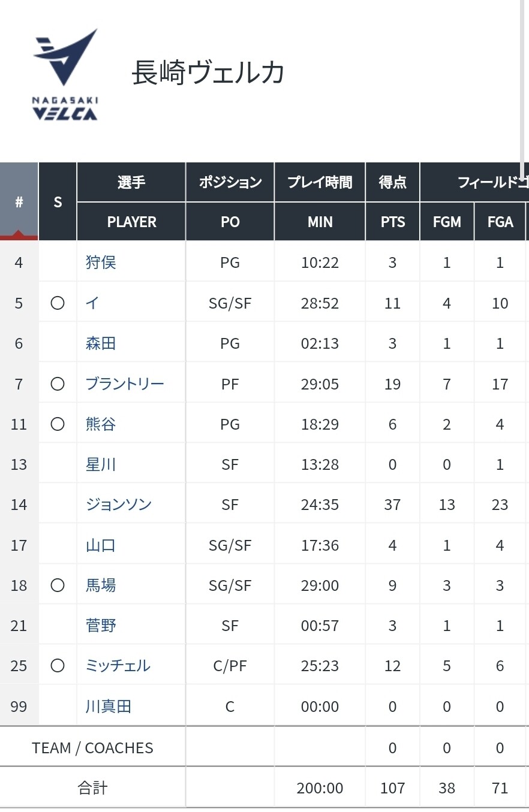Click the starter S column header
Screen dimensions: 529x812
58,201
